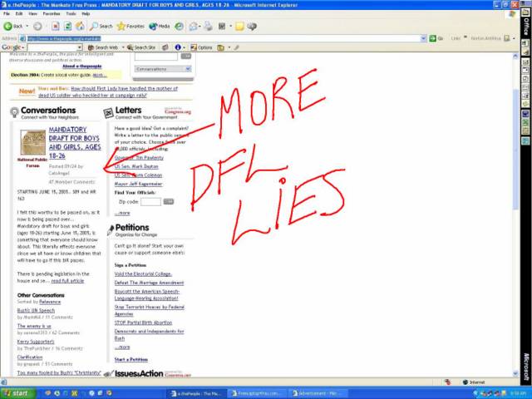Click the Start a Petition link
Viewport: 532px width, 399px height.
(131, 359)
